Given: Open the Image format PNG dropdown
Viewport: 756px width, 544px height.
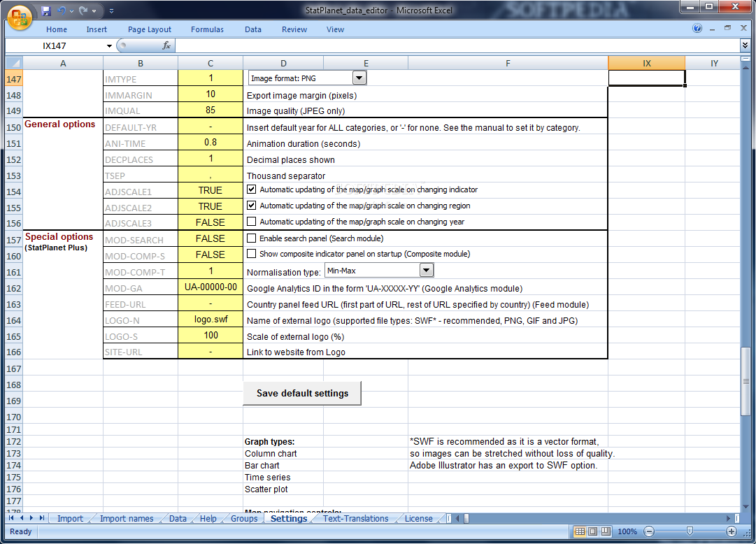Looking at the screenshot, I should click(359, 78).
